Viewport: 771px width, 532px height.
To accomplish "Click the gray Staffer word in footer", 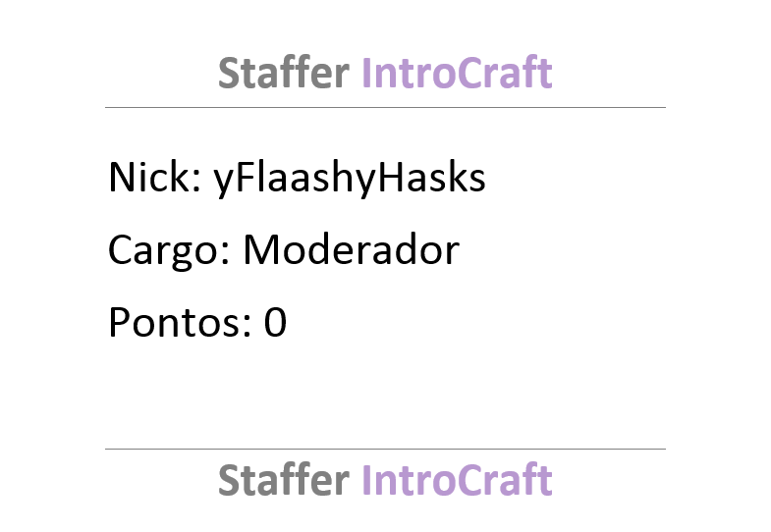I will point(284,479).
